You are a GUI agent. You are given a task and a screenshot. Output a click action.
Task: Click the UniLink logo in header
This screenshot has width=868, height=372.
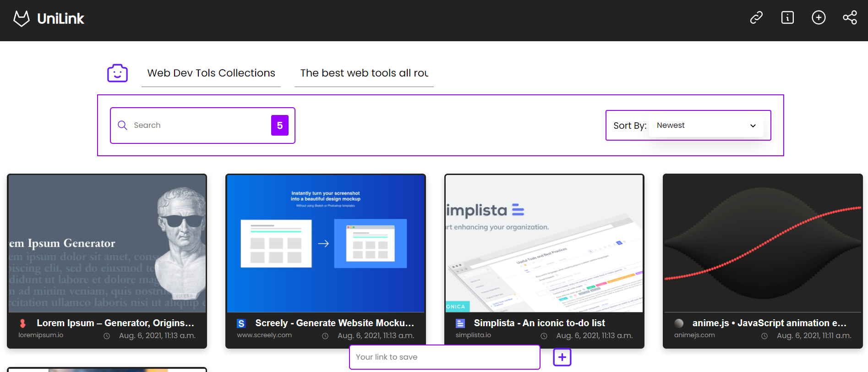tap(49, 18)
